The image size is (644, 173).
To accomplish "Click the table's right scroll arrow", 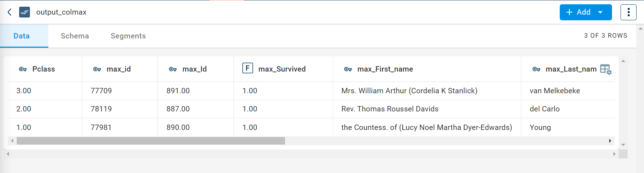I will pos(610,141).
